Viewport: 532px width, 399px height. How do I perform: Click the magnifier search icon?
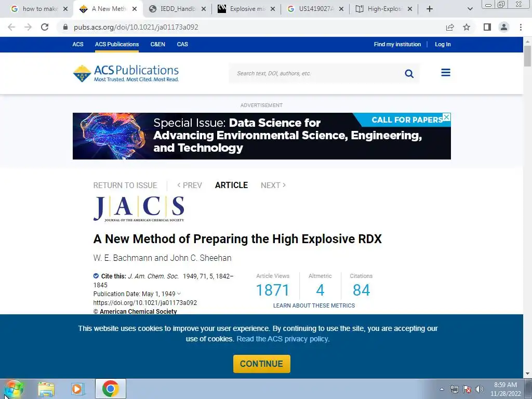(x=409, y=73)
